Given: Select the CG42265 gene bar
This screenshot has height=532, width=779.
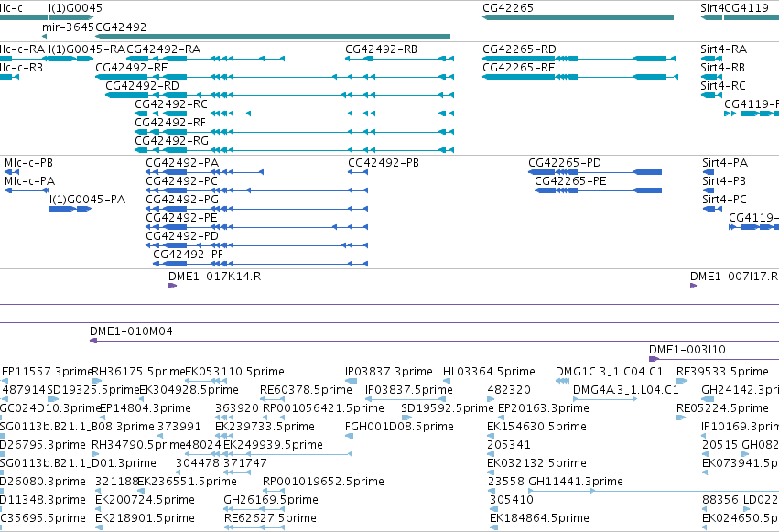Looking at the screenshot, I should [x=578, y=17].
